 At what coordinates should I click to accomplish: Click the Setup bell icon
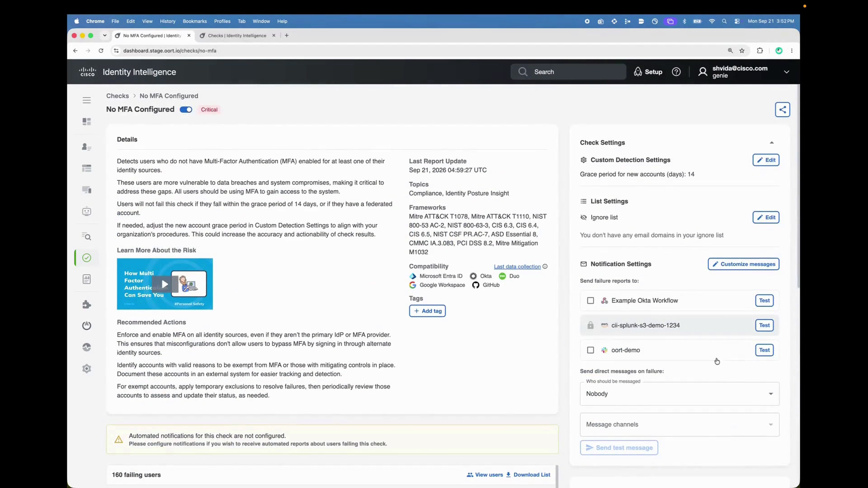click(x=638, y=72)
